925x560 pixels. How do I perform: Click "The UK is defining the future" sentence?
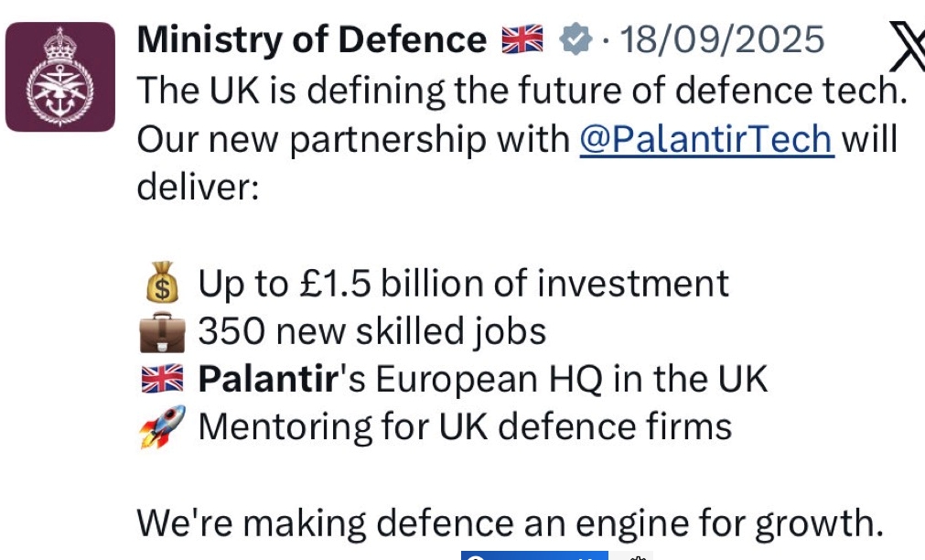(x=522, y=91)
